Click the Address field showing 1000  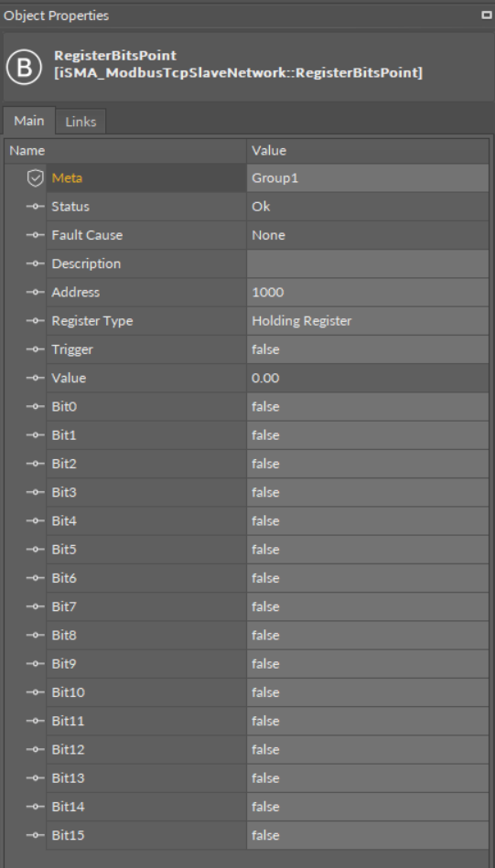368,293
